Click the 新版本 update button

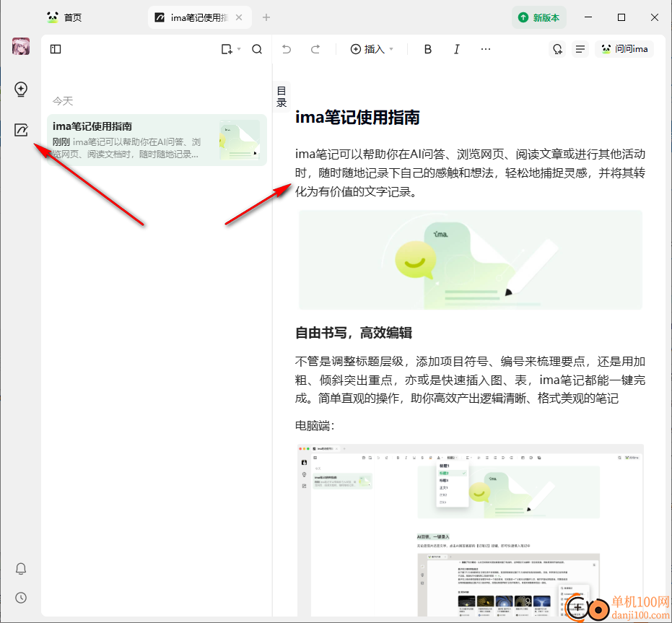[539, 17]
